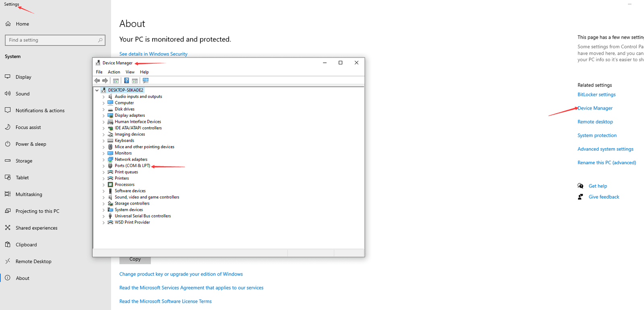Click the Get help link
This screenshot has width=644, height=310.
pyautogui.click(x=598, y=186)
